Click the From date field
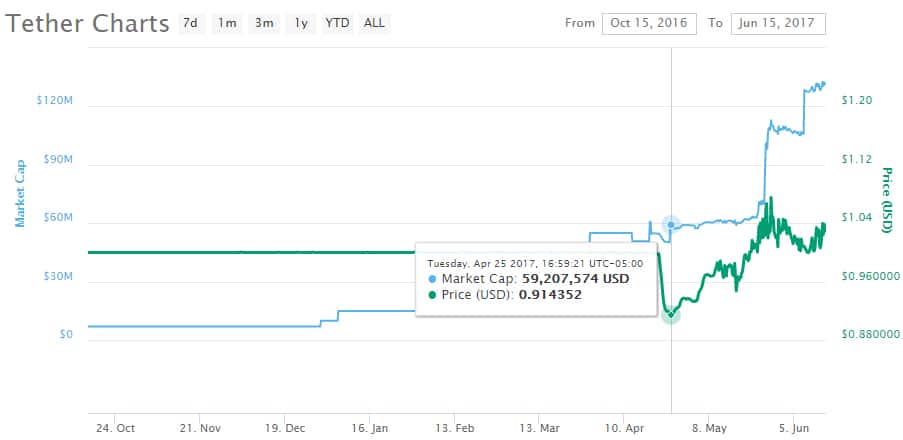Viewport: 903px width, 440px height. 649,23
